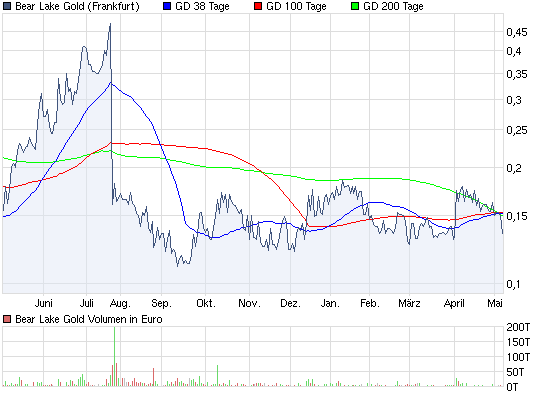Click the dark blue Bear Lake Gold legend swatch
The width and height of the screenshot is (545, 395).
click(7, 6)
